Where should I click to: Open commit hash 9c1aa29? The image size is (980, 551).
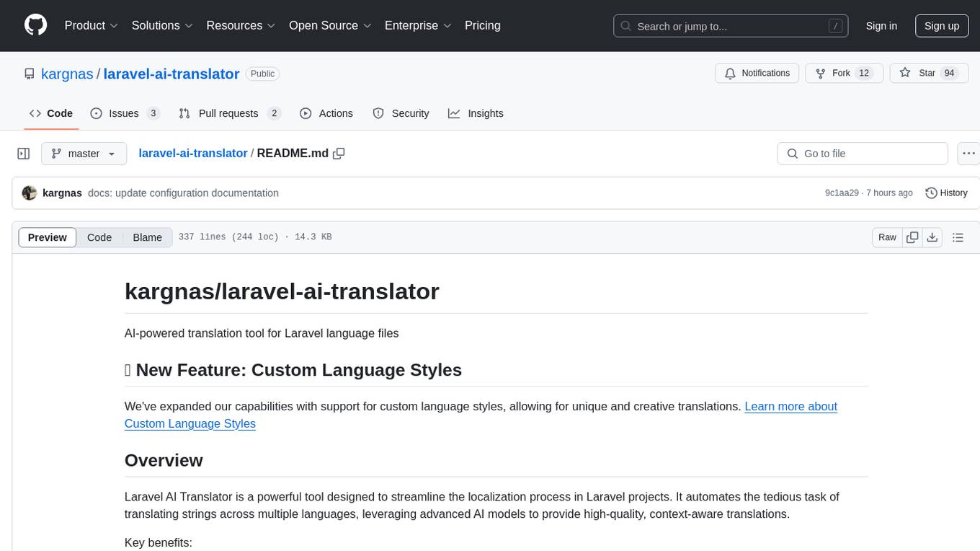pyautogui.click(x=842, y=193)
